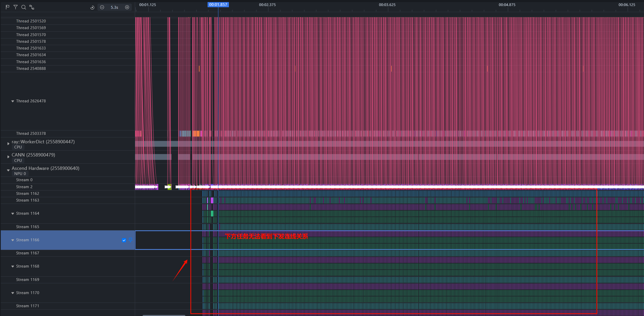
Task: Reset the timeline zoom with circular icon
Action: (92, 7)
